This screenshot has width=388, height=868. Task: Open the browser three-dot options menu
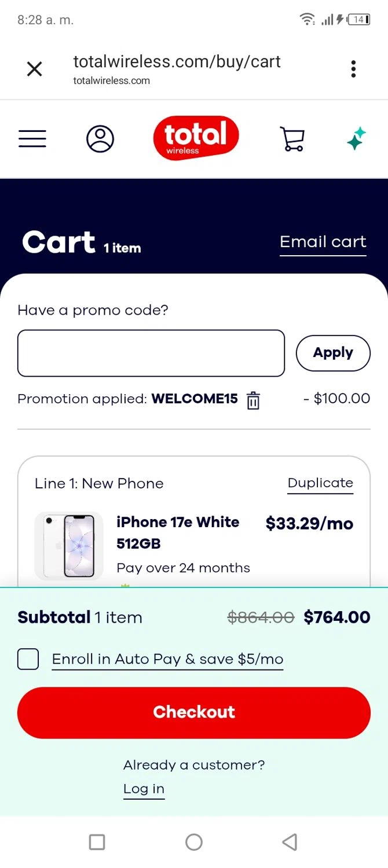point(353,69)
